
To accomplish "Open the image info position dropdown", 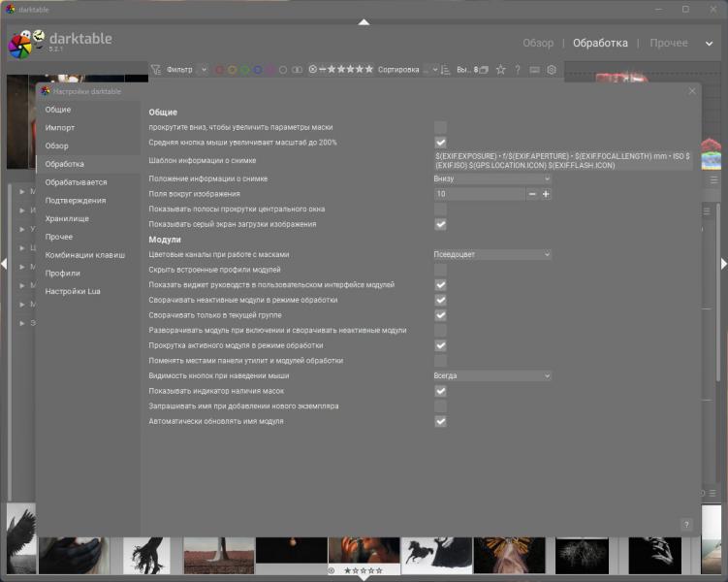I will point(491,178).
